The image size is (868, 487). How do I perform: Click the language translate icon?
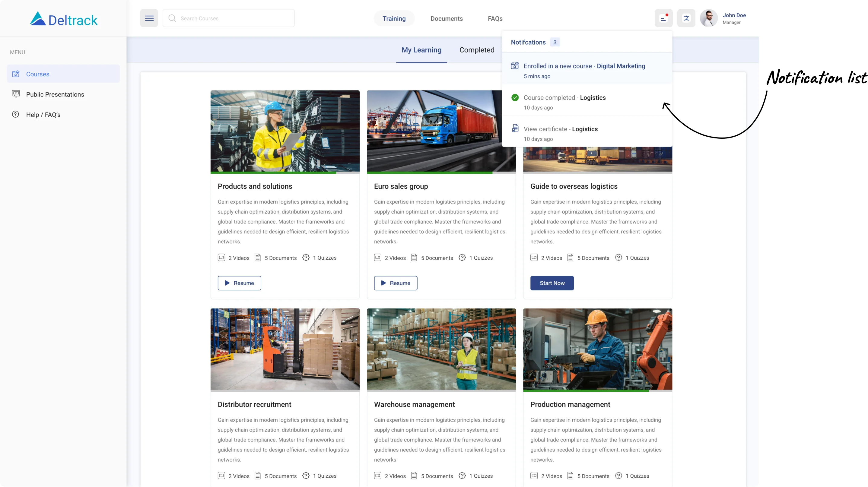click(x=686, y=18)
